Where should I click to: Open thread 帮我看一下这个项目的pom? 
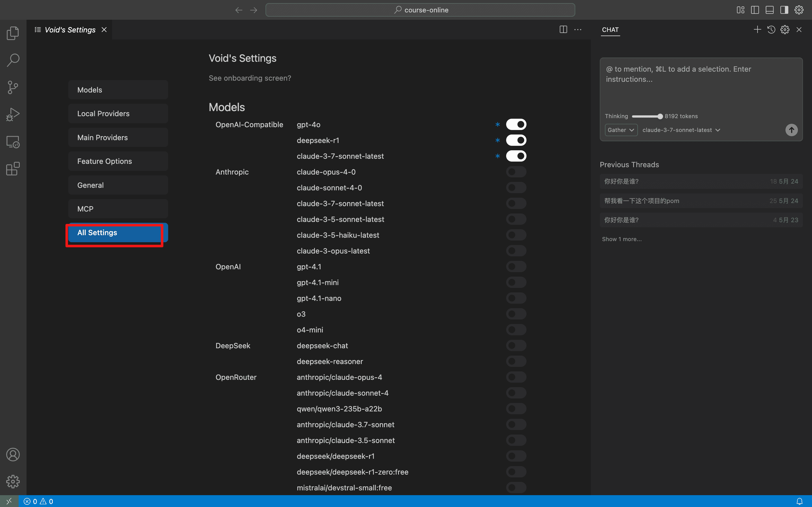click(x=701, y=200)
